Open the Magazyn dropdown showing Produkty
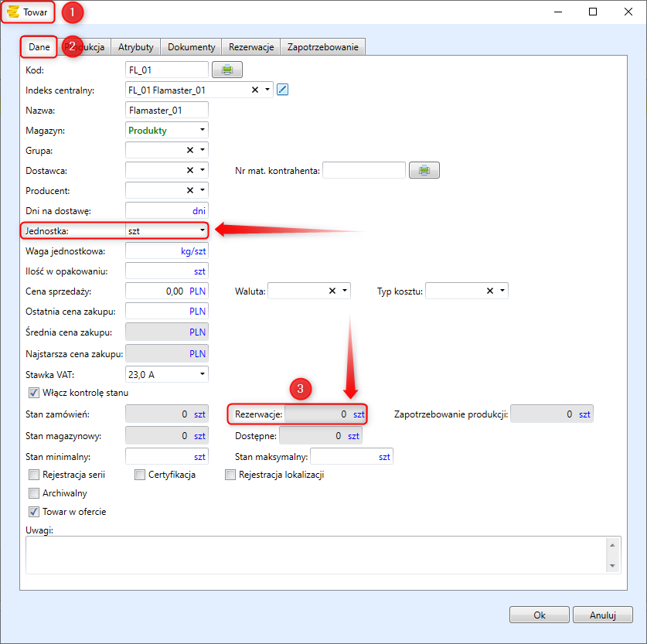This screenshot has height=644, width=647. [x=202, y=130]
